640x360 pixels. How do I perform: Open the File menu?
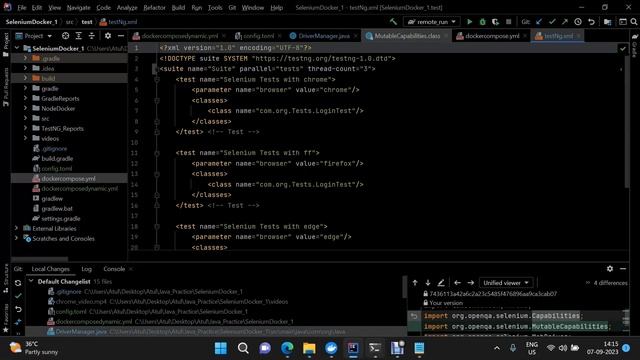point(22,7)
